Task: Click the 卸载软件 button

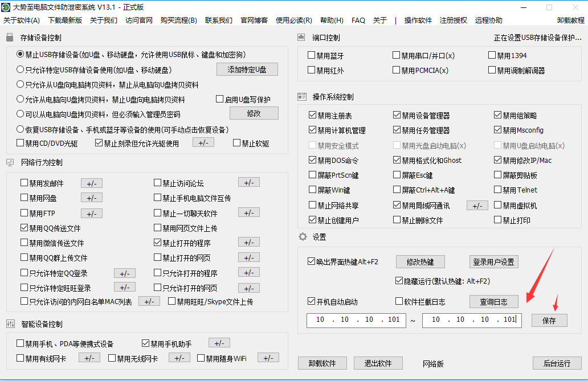Action: coord(322,363)
